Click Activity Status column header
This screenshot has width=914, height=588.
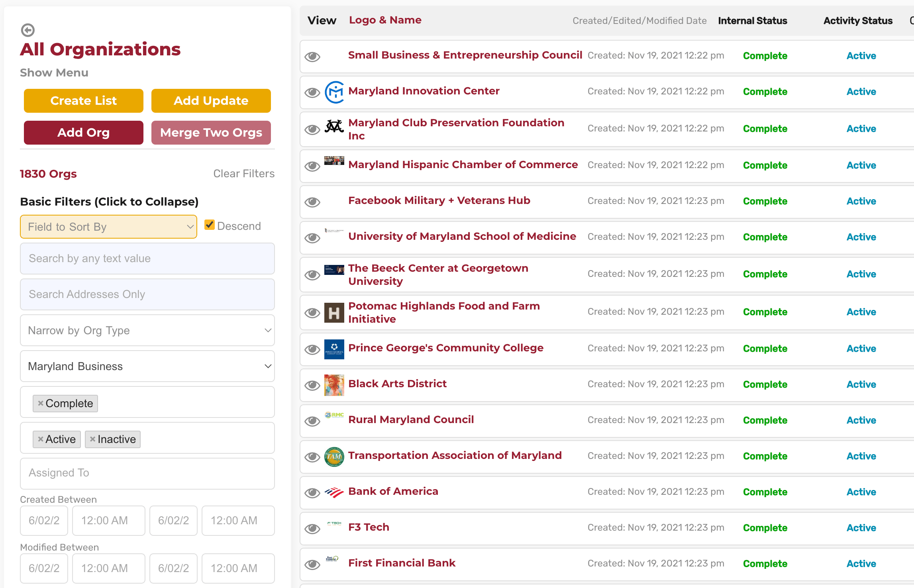pos(858,21)
